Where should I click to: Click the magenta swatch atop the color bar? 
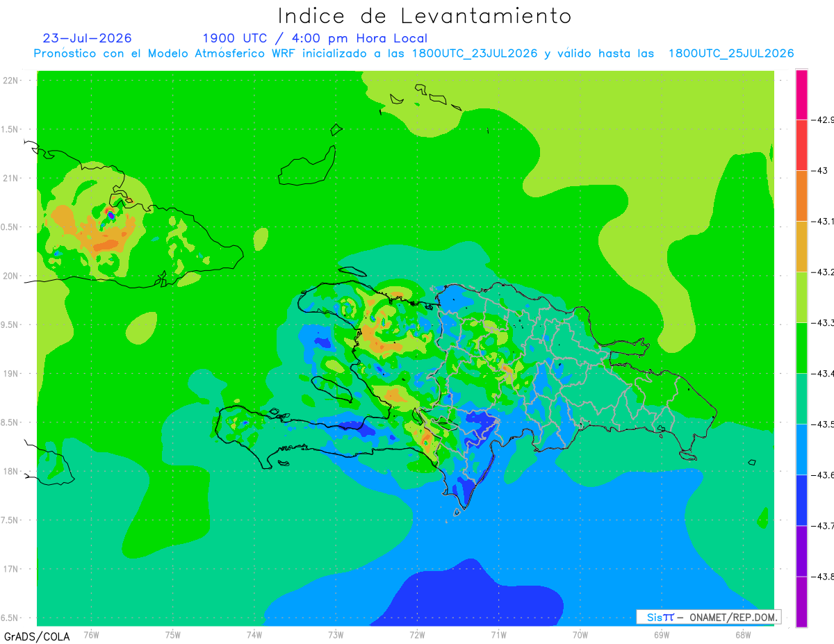(801, 94)
